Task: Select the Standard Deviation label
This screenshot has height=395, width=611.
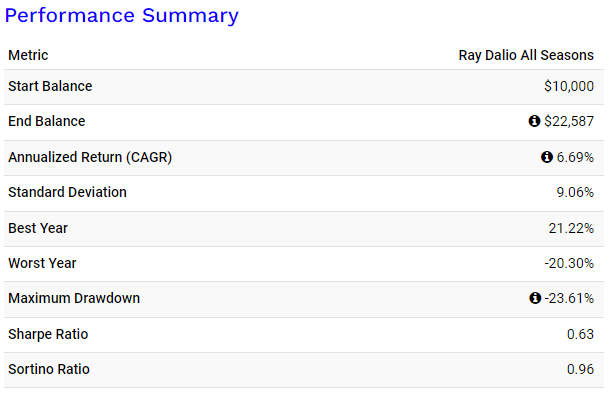Action: [x=67, y=192]
